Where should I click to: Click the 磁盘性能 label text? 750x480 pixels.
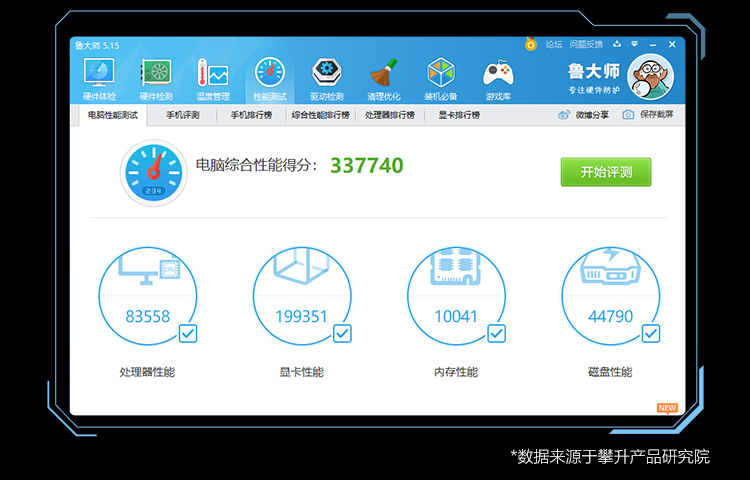click(x=610, y=372)
